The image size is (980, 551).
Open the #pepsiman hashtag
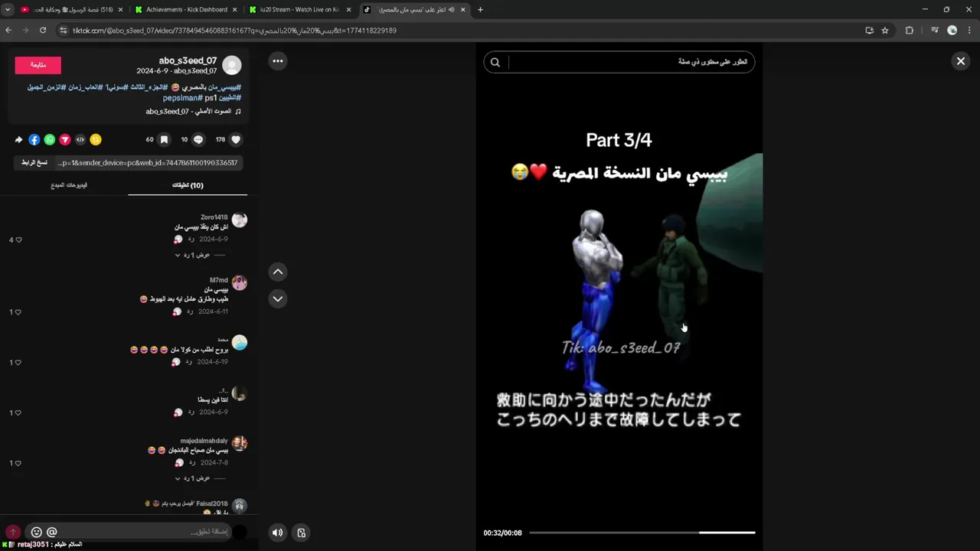point(182,98)
